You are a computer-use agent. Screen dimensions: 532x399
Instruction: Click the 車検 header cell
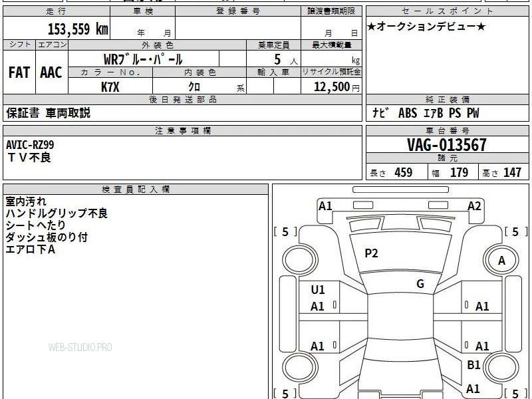click(x=143, y=11)
